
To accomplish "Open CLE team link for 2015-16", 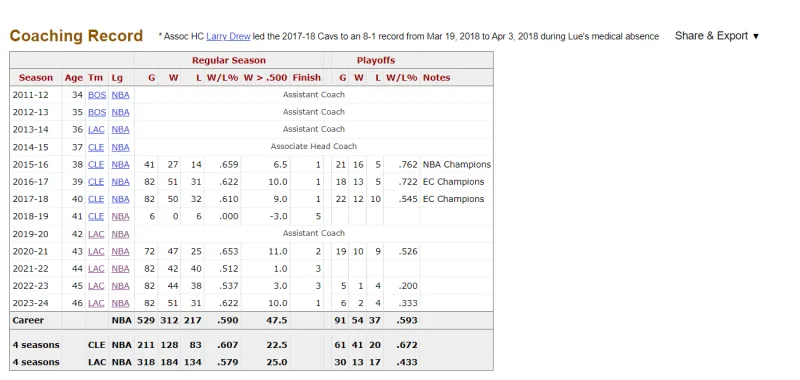I will tap(96, 164).
